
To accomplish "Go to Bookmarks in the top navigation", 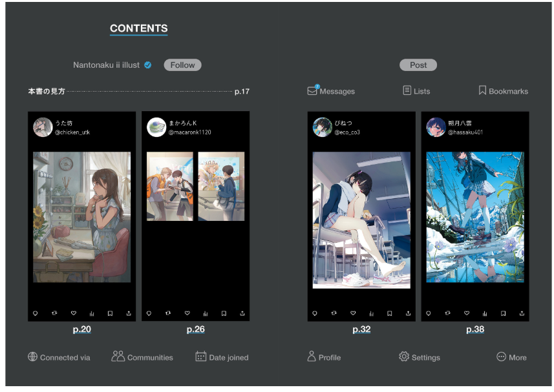I will (x=503, y=91).
